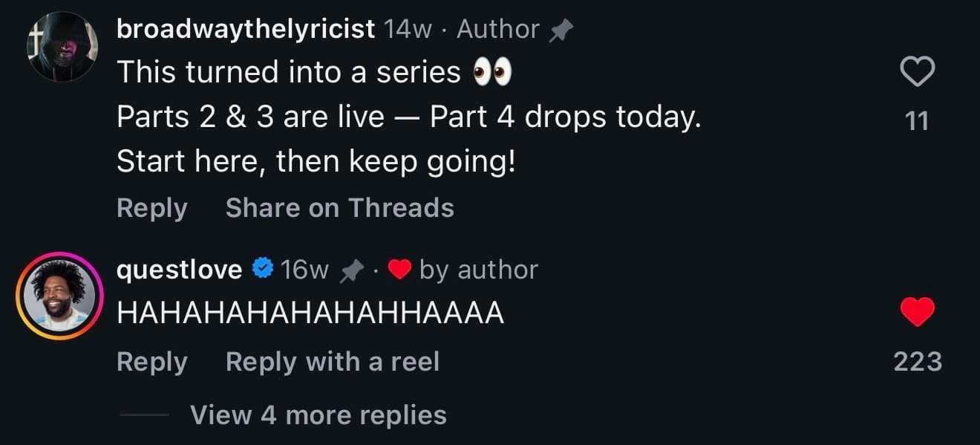Viewport: 980px width, 445px height.
Task: Click the Author label
Action: coord(498,29)
